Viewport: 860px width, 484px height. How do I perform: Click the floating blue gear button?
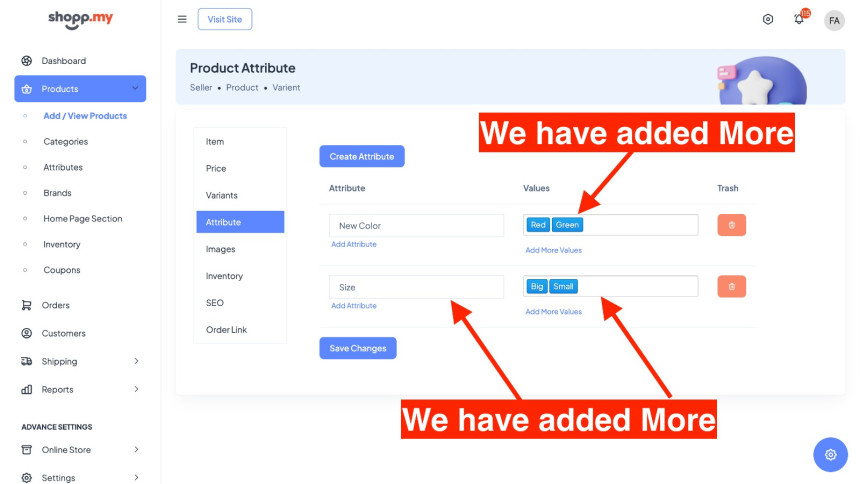click(830, 454)
